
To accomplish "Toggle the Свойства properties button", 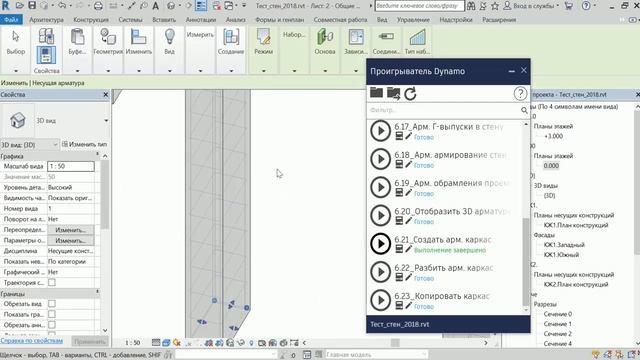I will [x=46, y=55].
